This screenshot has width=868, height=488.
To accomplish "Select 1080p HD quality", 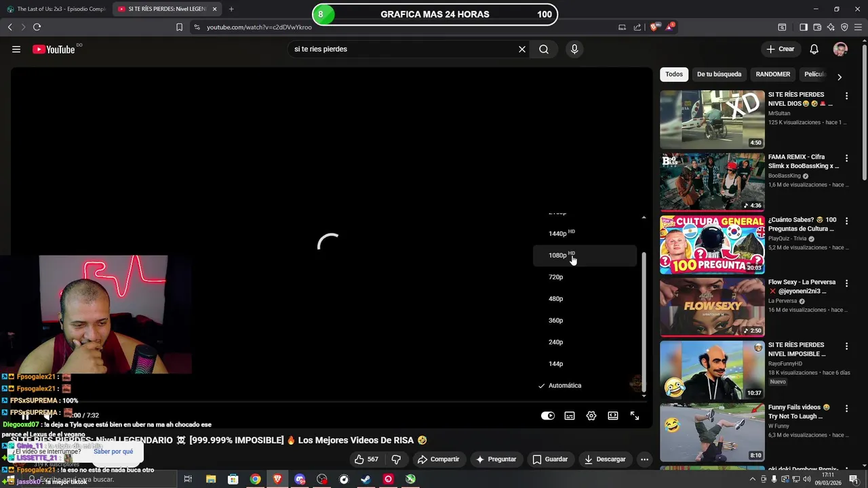I will click(585, 256).
